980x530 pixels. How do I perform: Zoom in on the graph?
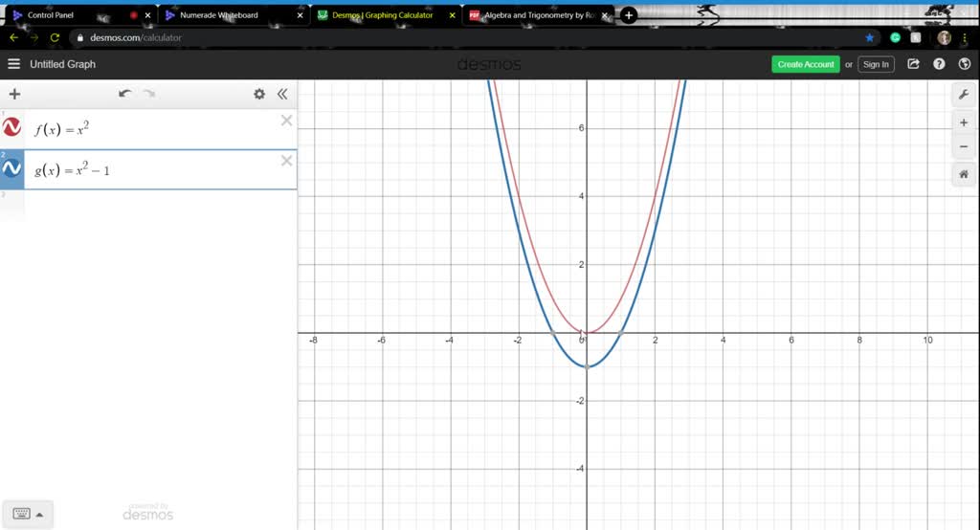pos(963,122)
